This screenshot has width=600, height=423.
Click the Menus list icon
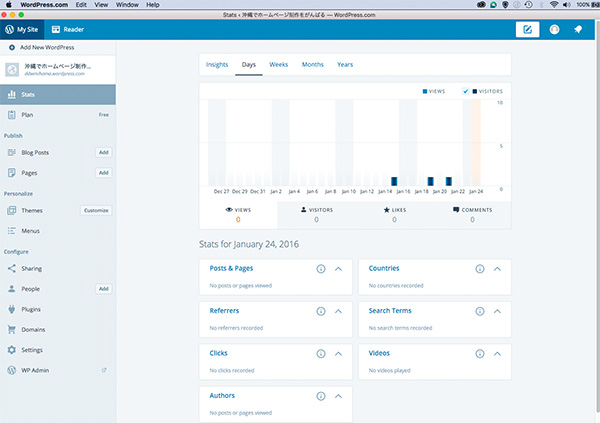[12, 231]
